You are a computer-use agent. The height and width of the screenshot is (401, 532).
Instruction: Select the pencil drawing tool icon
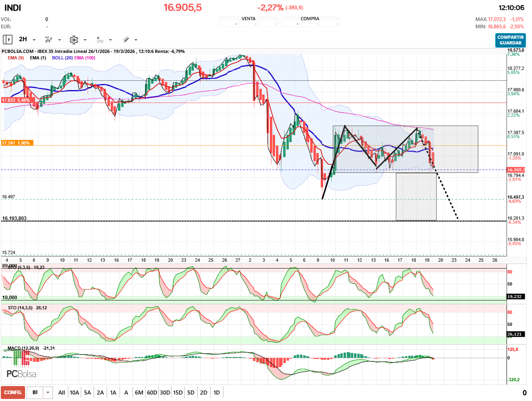pos(126,40)
